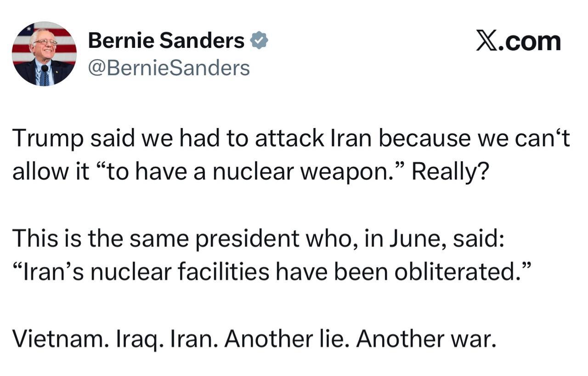The image size is (588, 376).
Task: Open the @BernieSanders handle link
Action: (169, 68)
